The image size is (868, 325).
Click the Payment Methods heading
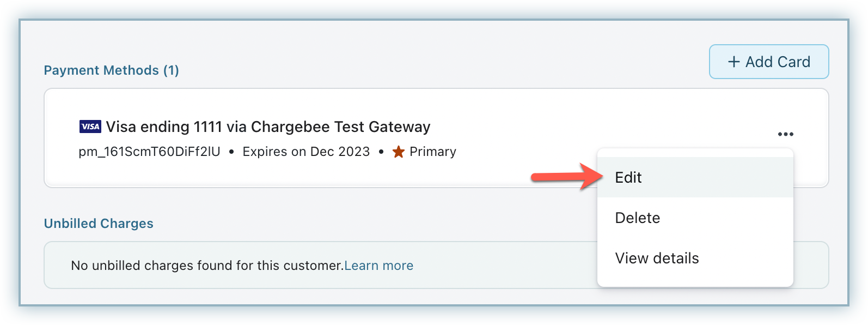(x=101, y=70)
